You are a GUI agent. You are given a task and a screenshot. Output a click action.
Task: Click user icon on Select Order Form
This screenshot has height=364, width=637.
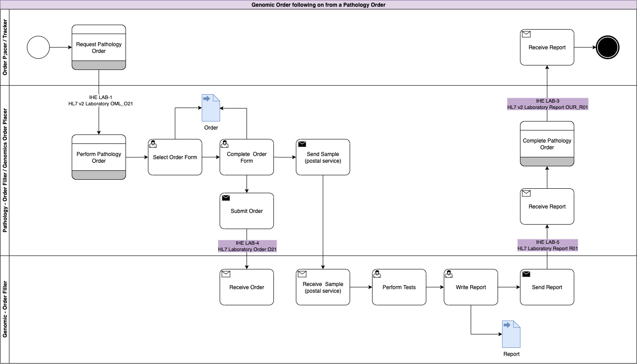click(x=153, y=144)
